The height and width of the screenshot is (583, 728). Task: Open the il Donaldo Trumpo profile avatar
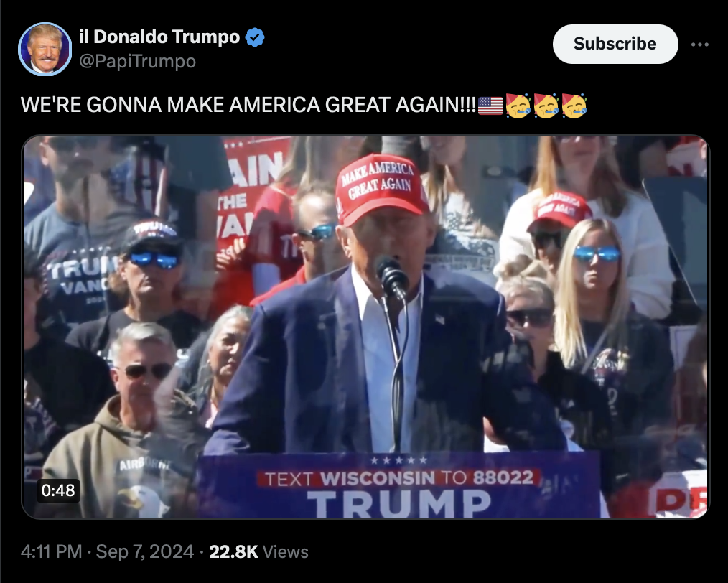tap(45, 49)
